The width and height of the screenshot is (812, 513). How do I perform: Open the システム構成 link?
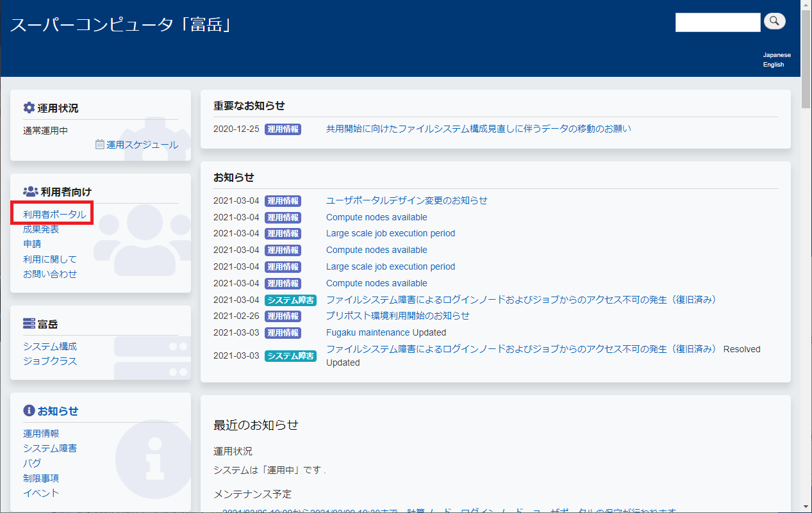click(x=50, y=346)
